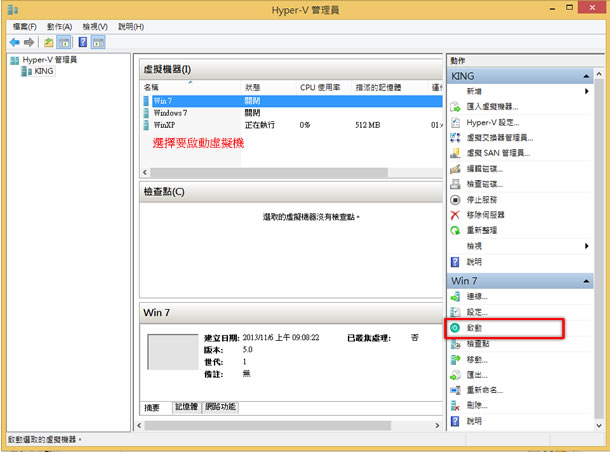Click 移除伺服器 with the red X icon

tap(486, 215)
